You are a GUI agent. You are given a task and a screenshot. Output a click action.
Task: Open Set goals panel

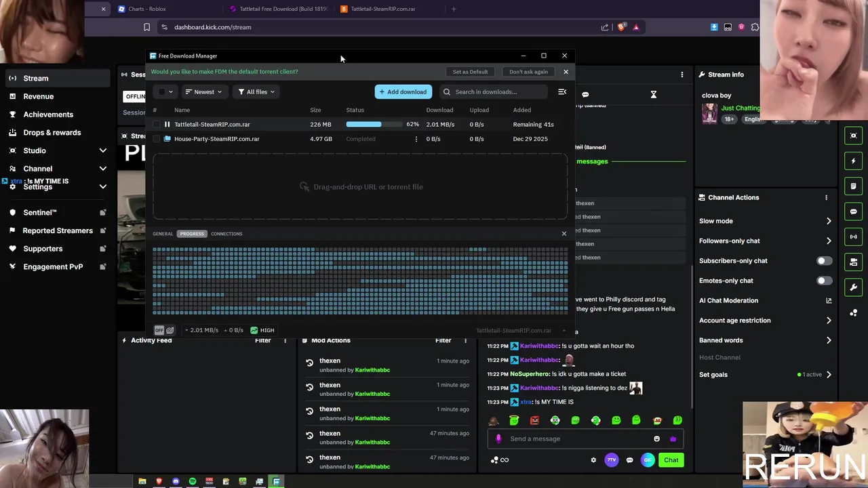coord(765,375)
